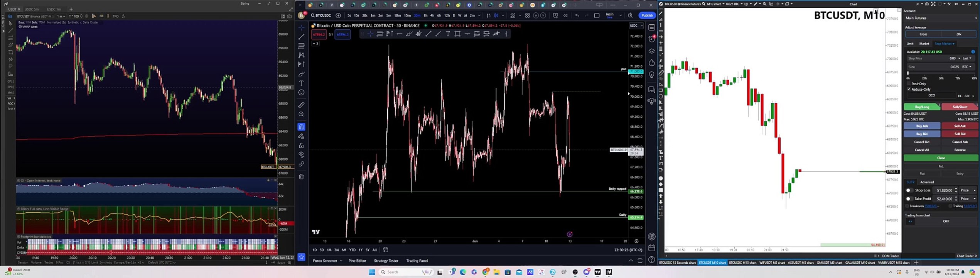Open the USDC currency dropdown on price axis
980x278 pixels.
[x=636, y=26]
